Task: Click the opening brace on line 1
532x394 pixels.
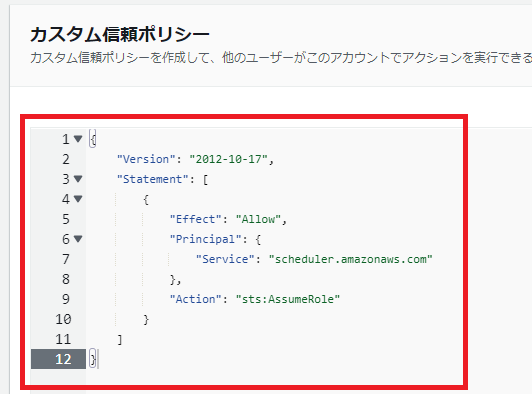Action: coord(93,139)
